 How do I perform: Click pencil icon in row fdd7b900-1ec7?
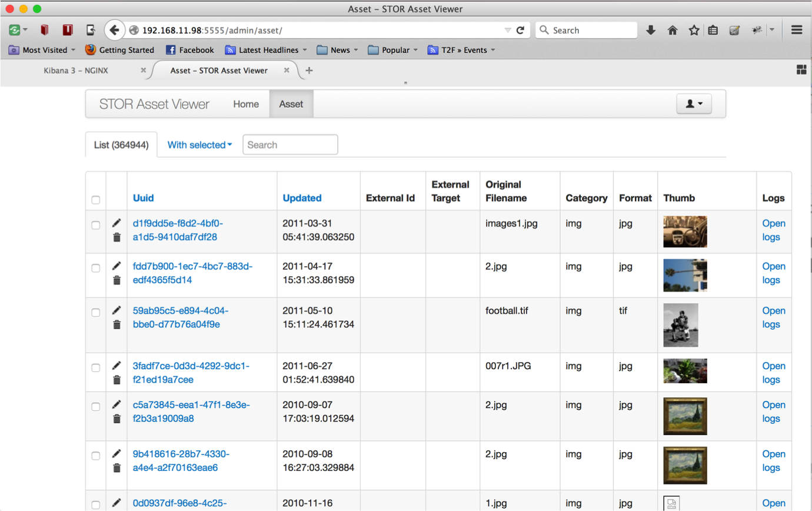click(117, 266)
